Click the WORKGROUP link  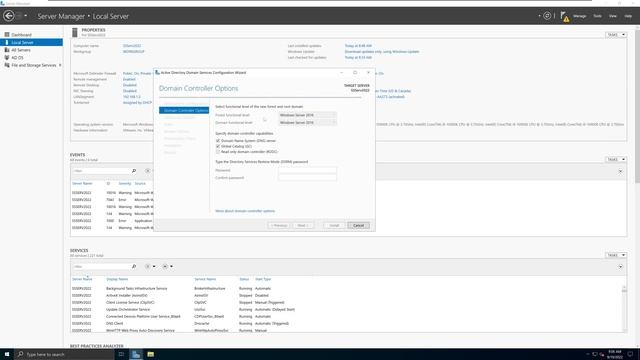point(133,51)
